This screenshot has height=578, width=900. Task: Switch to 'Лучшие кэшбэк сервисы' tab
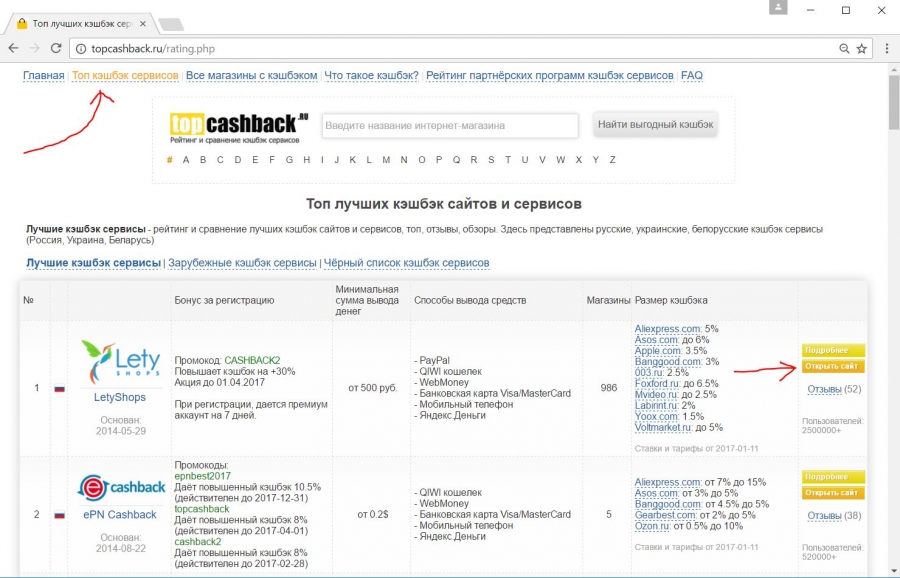tap(94, 263)
